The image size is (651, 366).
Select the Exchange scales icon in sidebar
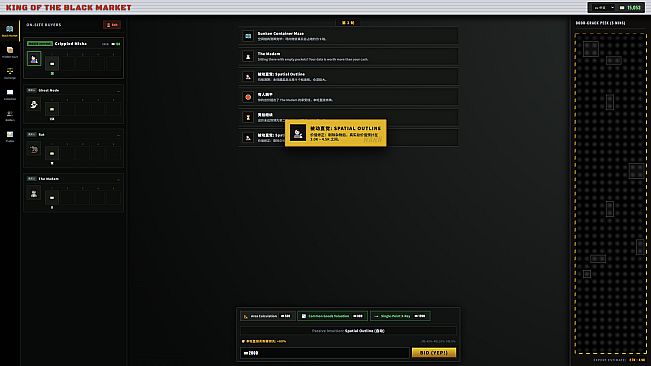pos(10,73)
